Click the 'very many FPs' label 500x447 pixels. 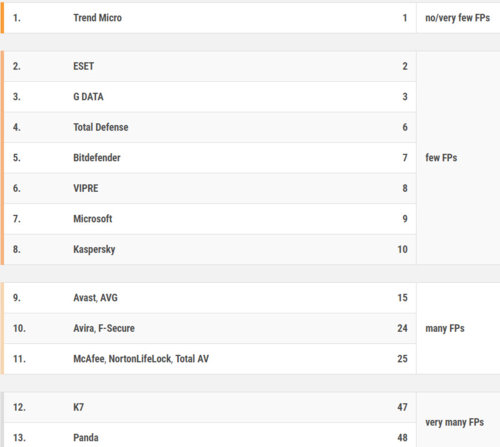[x=454, y=423]
